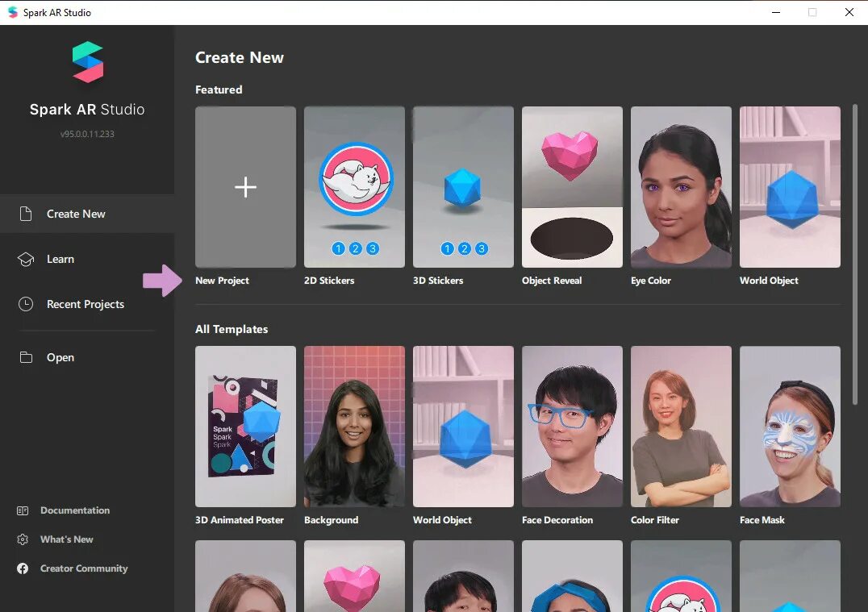Screen dimensions: 868x612
Task: Close the Spark AR Studio window
Action: [849, 12]
